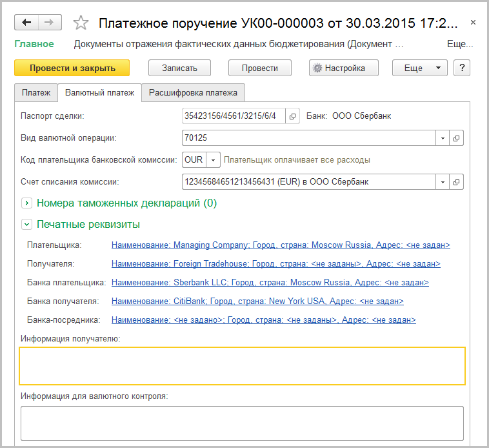Click the back navigation arrow
Viewport: 489px width, 448px height.
pyautogui.click(x=26, y=23)
